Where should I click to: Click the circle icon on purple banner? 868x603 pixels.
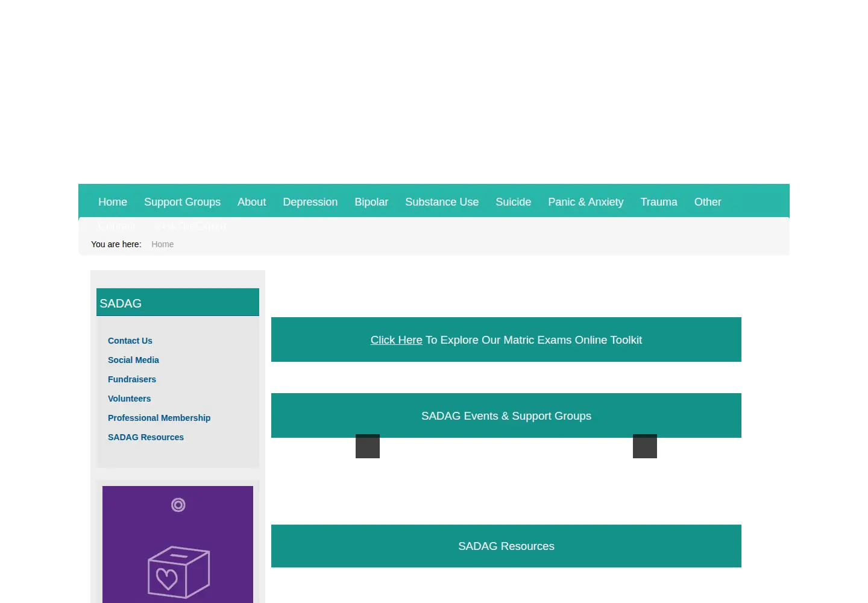178,505
